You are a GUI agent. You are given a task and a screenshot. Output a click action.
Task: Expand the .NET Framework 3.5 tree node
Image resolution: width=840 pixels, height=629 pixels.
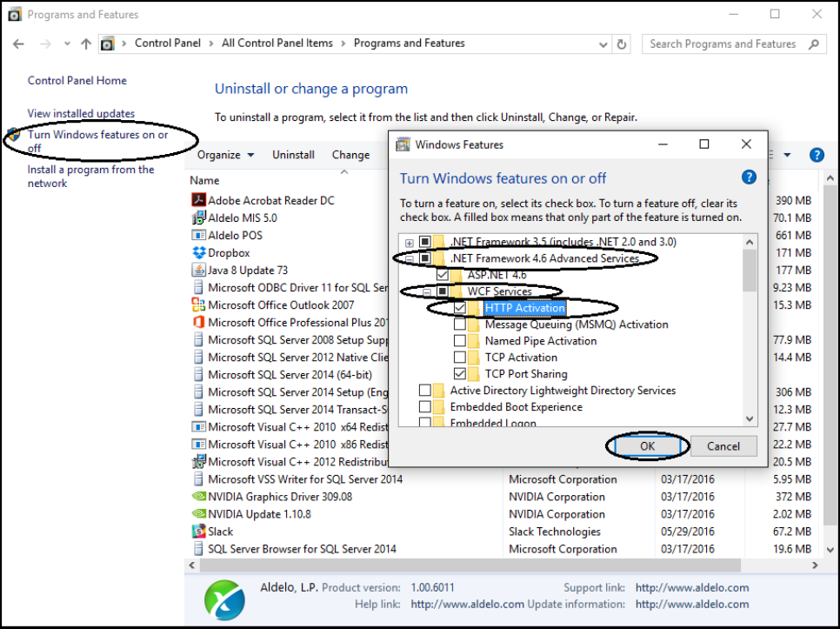[x=410, y=243]
